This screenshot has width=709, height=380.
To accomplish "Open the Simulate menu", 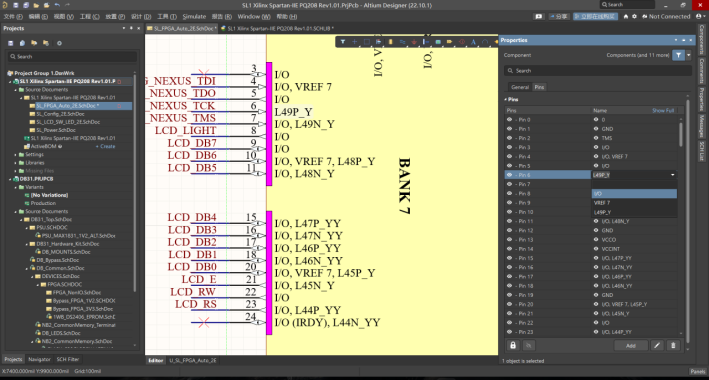I will [x=194, y=16].
